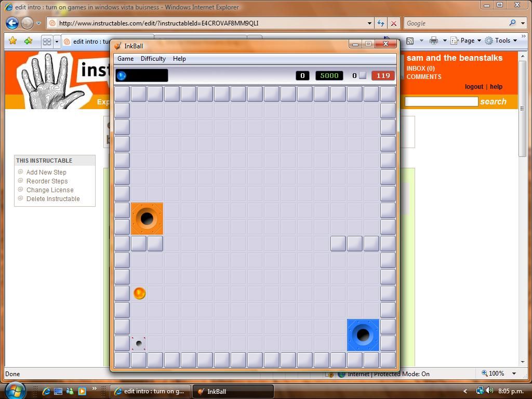Print the page with the printer icon
This screenshot has height=399, width=532.
[435, 41]
